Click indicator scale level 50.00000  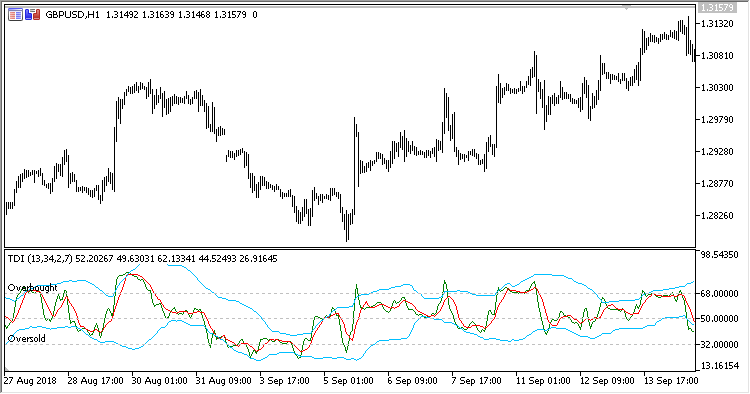pyautogui.click(x=719, y=318)
